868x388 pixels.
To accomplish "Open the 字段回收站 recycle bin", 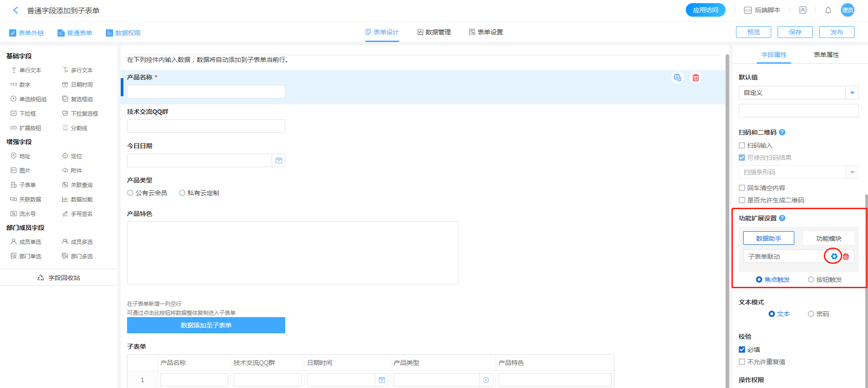I will (x=59, y=278).
